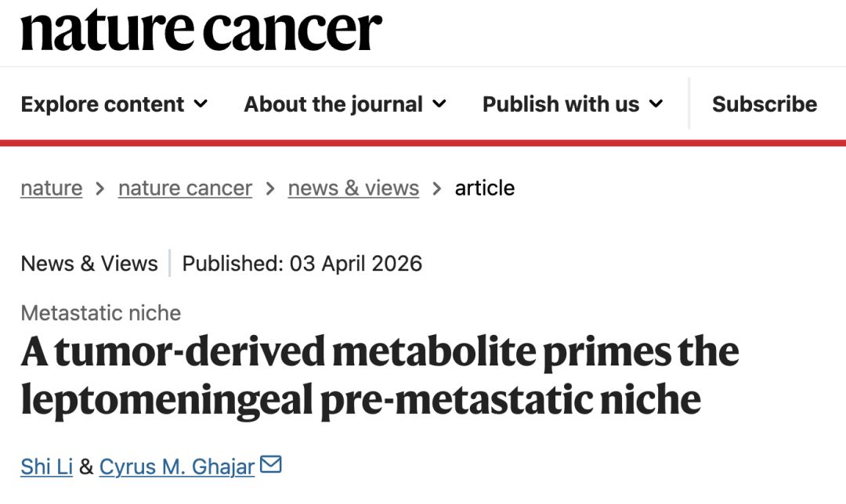Image resolution: width=846 pixels, height=504 pixels.
Task: Open the Explore content menu label
Action: pyautogui.click(x=103, y=104)
